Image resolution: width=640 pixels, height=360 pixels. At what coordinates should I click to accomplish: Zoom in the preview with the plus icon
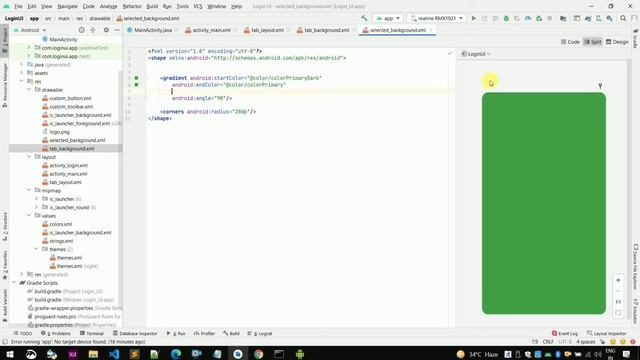[618, 280]
